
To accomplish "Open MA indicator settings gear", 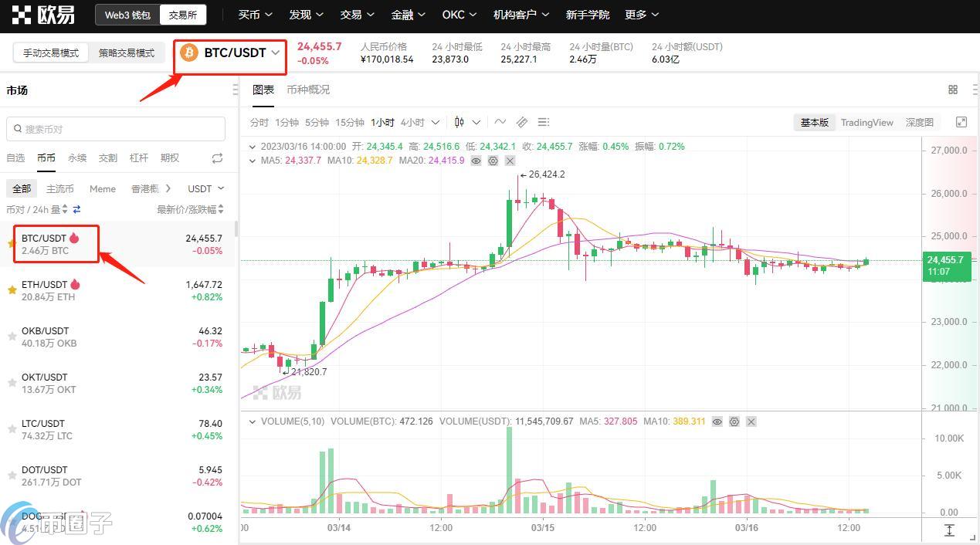I will pyautogui.click(x=493, y=161).
